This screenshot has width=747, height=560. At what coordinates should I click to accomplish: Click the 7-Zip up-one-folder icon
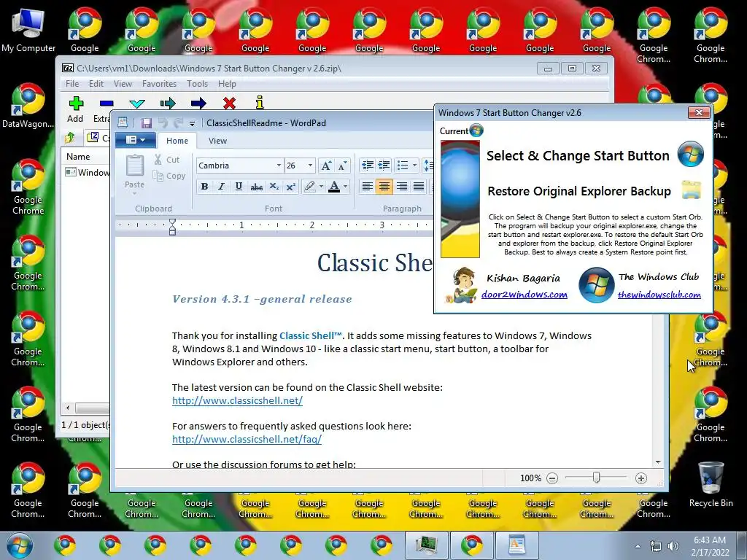pyautogui.click(x=70, y=138)
